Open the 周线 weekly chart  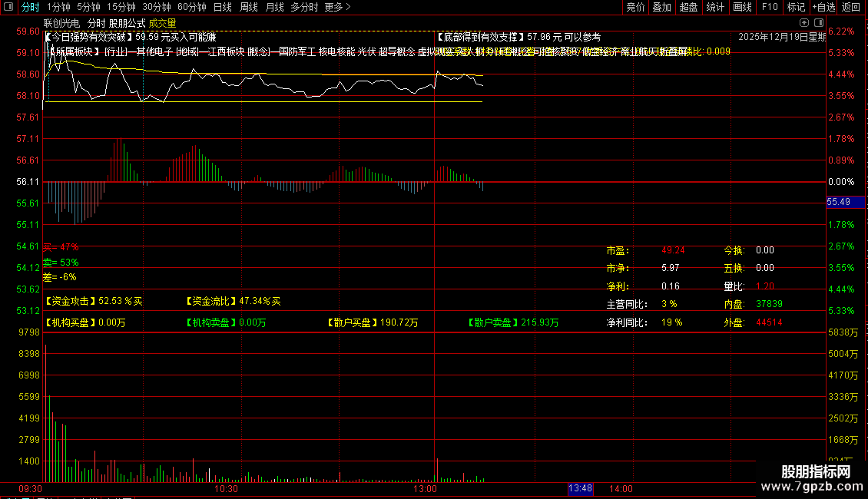(249, 7)
